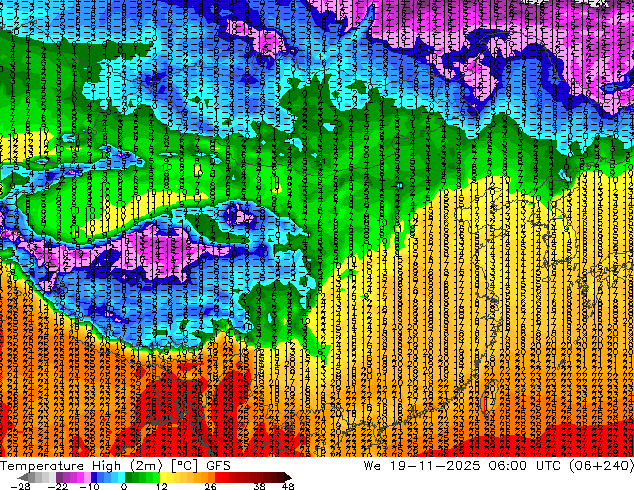
Task: Pick the bright yellow swatch above 12
Action: pos(163,477)
